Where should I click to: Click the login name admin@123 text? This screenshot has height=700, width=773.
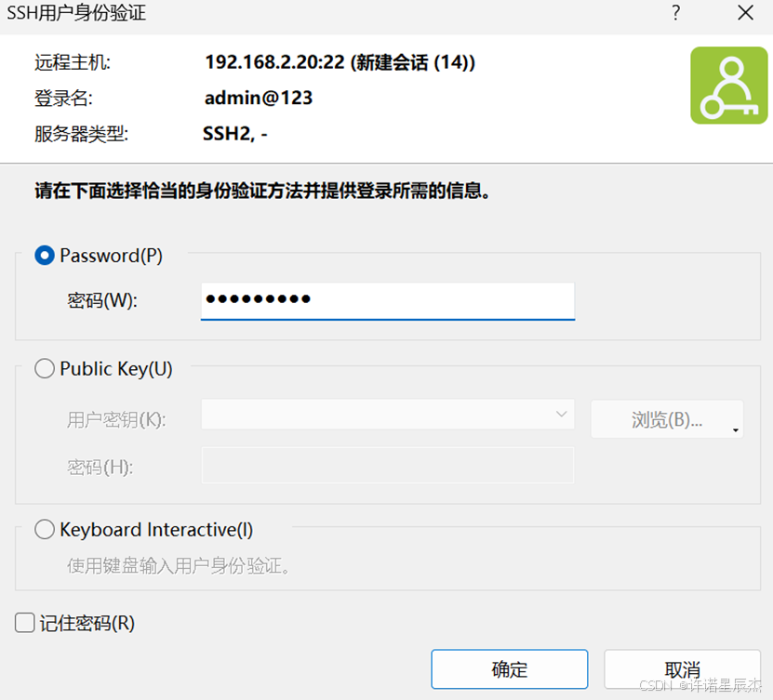258,98
